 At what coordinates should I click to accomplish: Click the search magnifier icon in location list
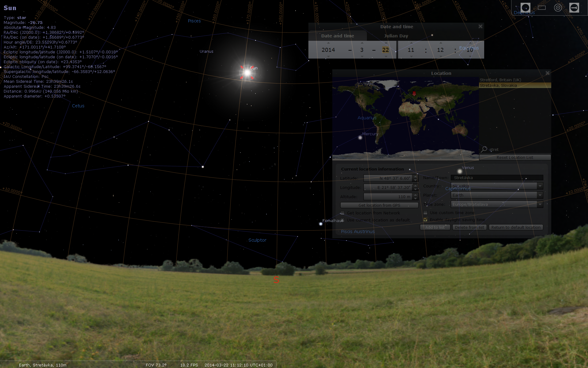coord(484,149)
